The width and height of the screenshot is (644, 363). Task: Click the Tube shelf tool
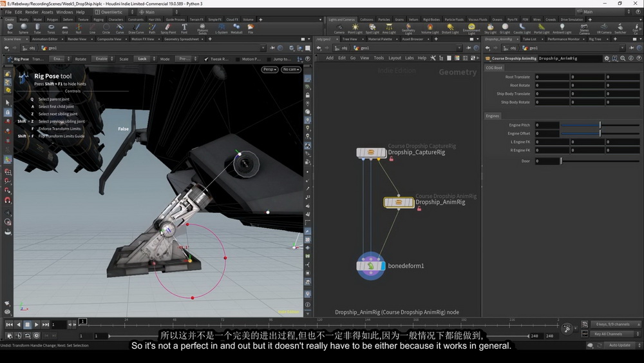pos(37,28)
